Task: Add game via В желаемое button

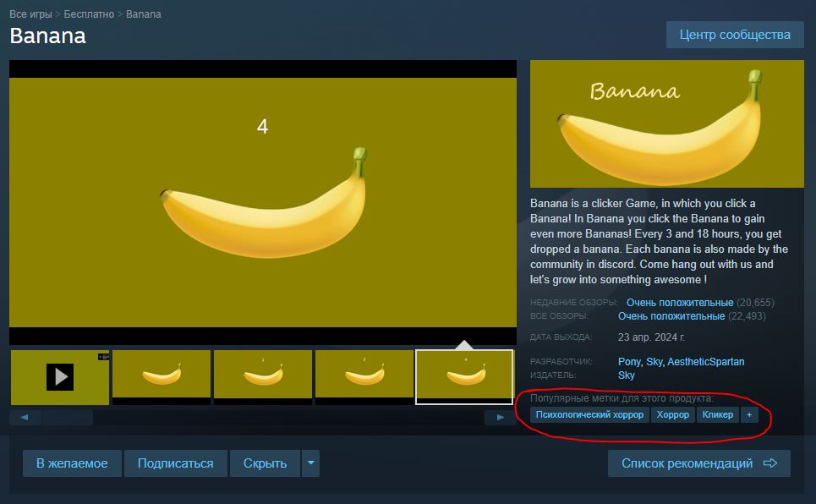Action: 72,463
